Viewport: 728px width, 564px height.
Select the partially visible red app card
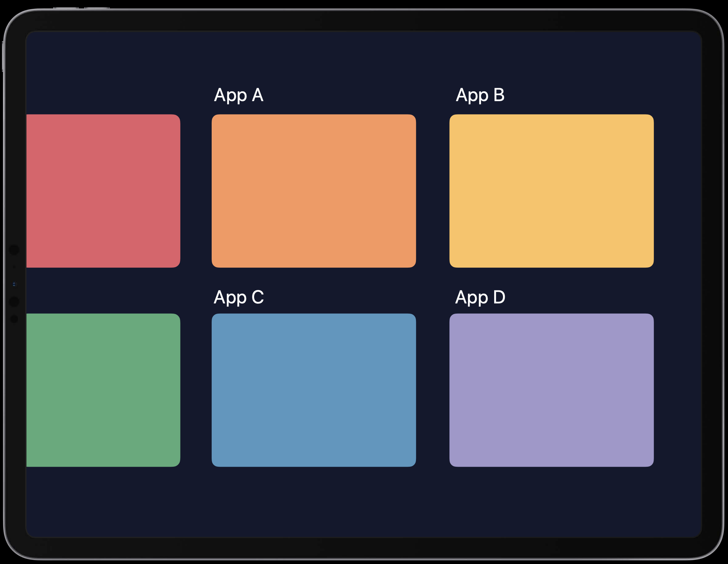(103, 191)
